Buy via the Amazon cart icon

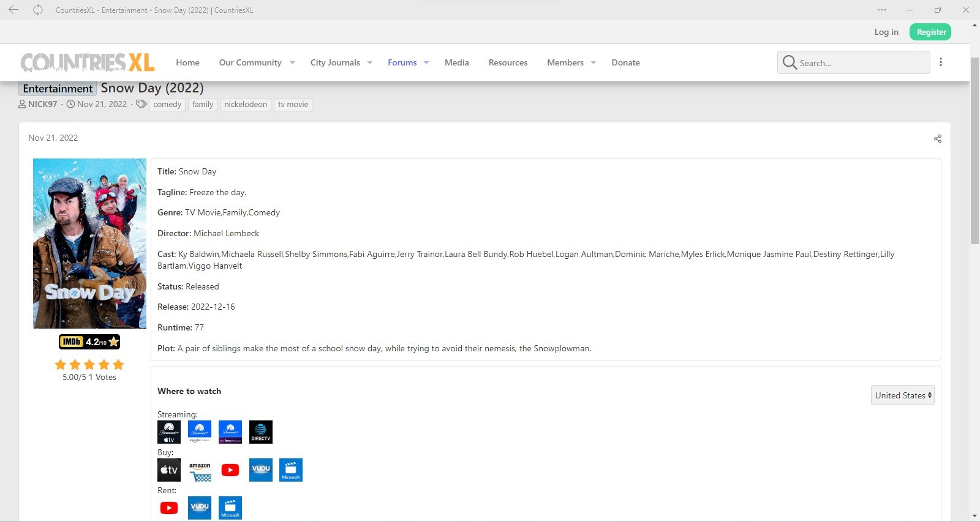click(x=200, y=470)
